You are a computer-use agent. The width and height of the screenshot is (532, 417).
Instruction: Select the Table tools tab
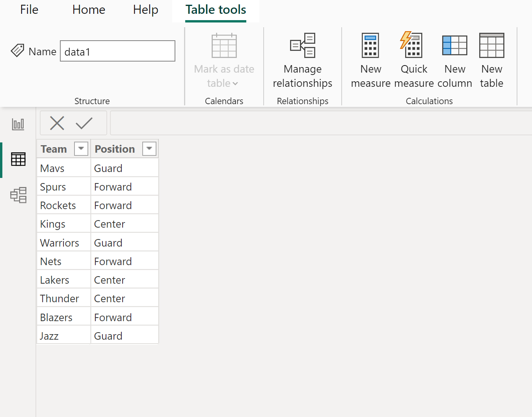click(x=216, y=10)
